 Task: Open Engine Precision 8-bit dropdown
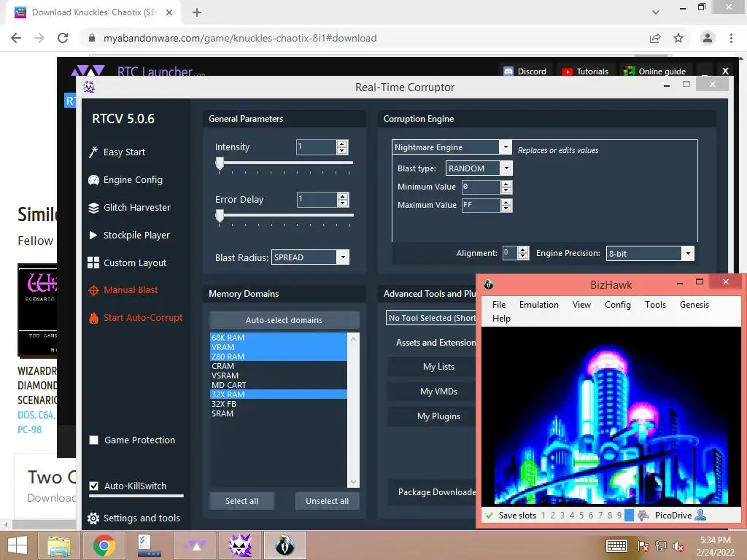(688, 253)
